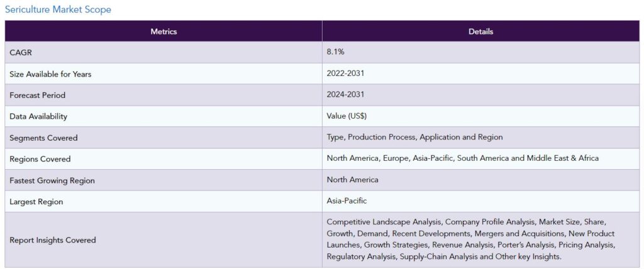This screenshot has width=644, height=269.
Task: Select the Regions Covered row label
Action: pyautogui.click(x=40, y=159)
